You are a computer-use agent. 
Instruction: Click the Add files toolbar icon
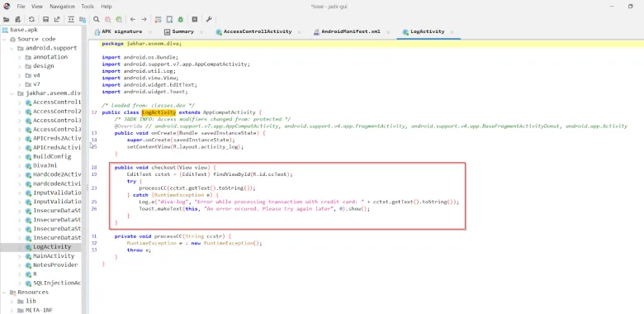tap(17, 19)
